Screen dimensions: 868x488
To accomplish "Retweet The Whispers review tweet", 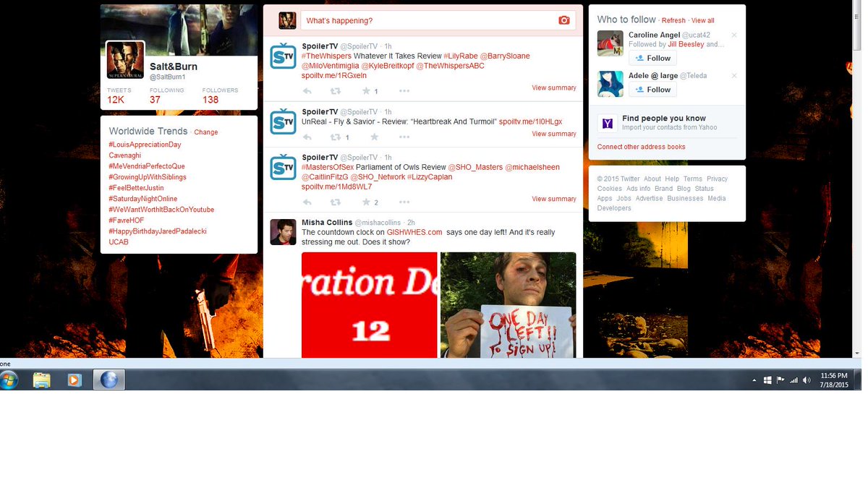I will [336, 91].
